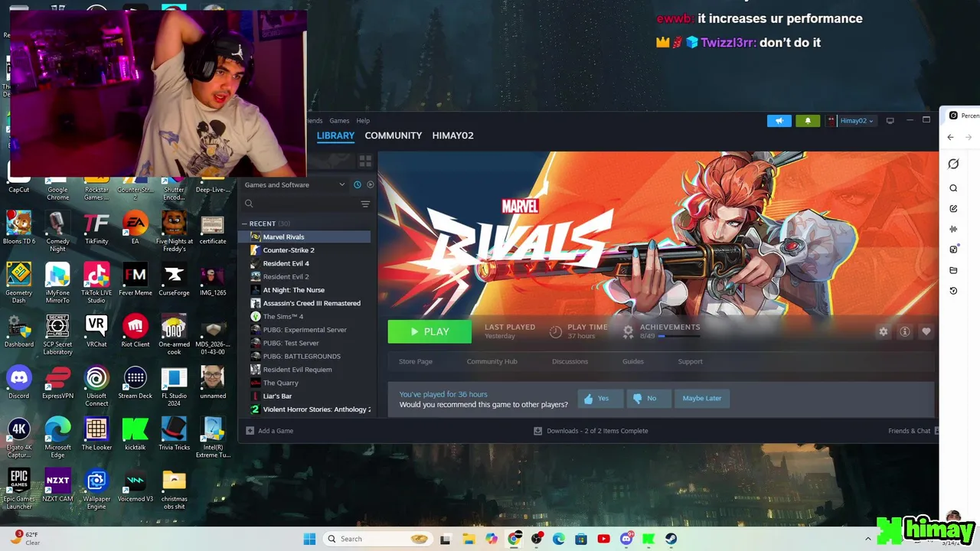Select Resident Evil 2 in library list
This screenshot has width=980, height=551.
(x=306, y=276)
